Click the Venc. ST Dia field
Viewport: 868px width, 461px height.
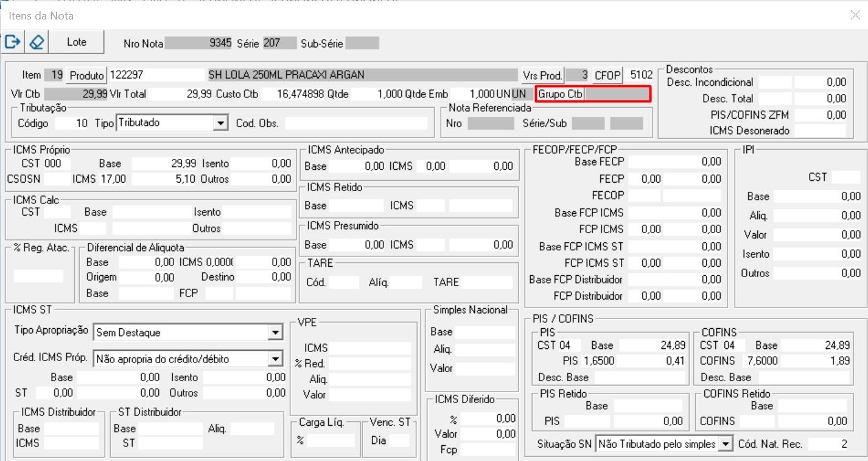[399, 440]
